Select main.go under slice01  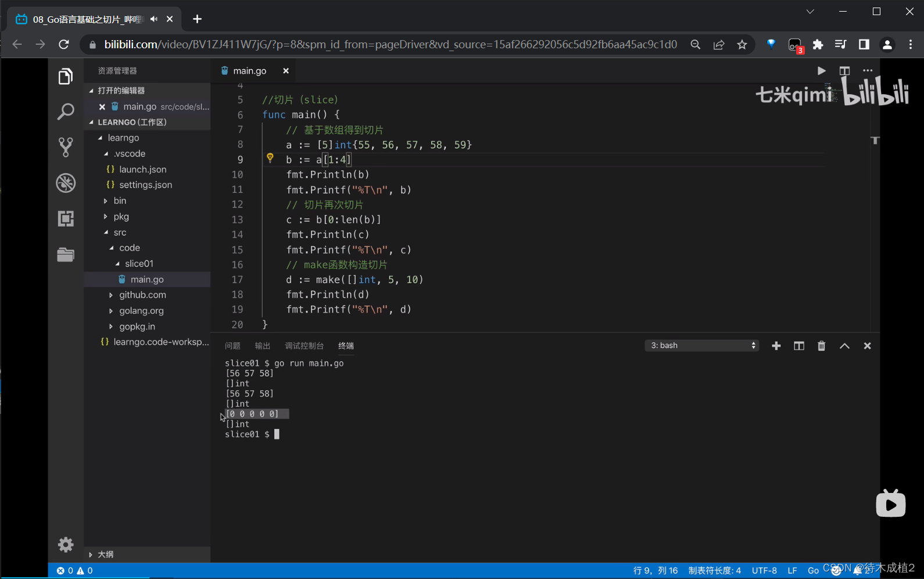coord(147,279)
